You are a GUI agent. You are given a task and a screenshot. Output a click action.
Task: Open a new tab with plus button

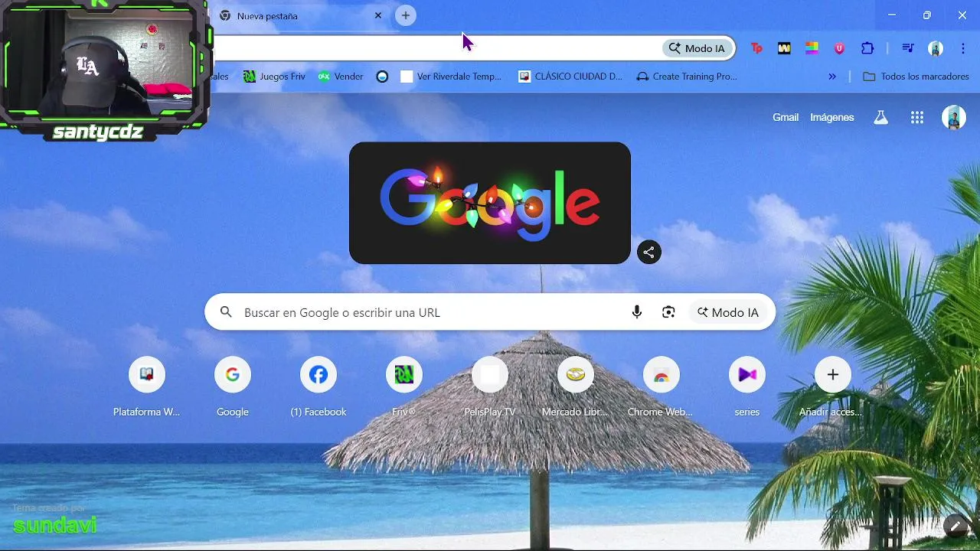click(x=406, y=15)
